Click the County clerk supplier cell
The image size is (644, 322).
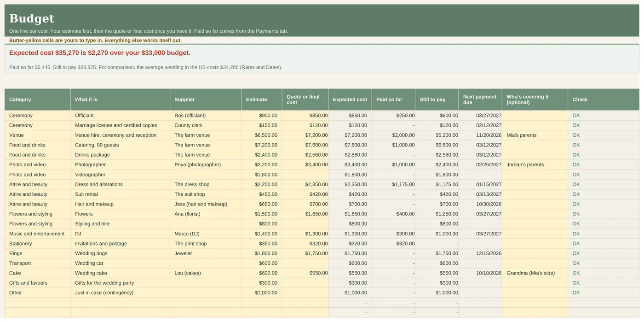[x=206, y=125]
